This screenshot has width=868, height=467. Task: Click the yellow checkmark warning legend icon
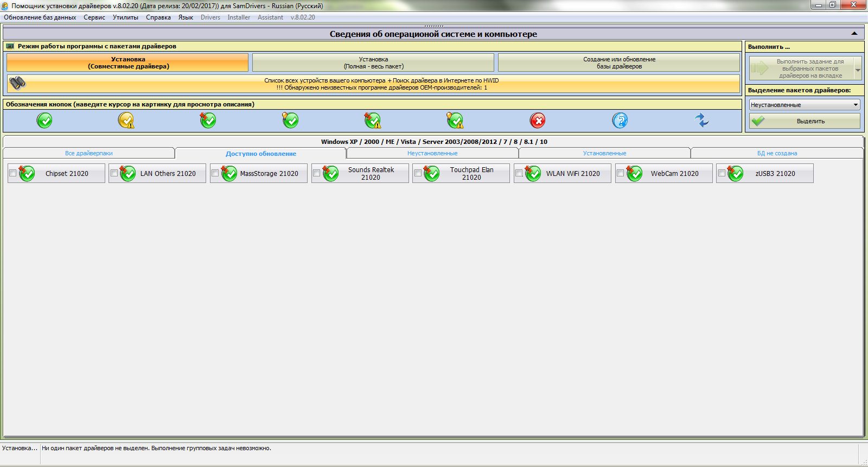(x=126, y=120)
